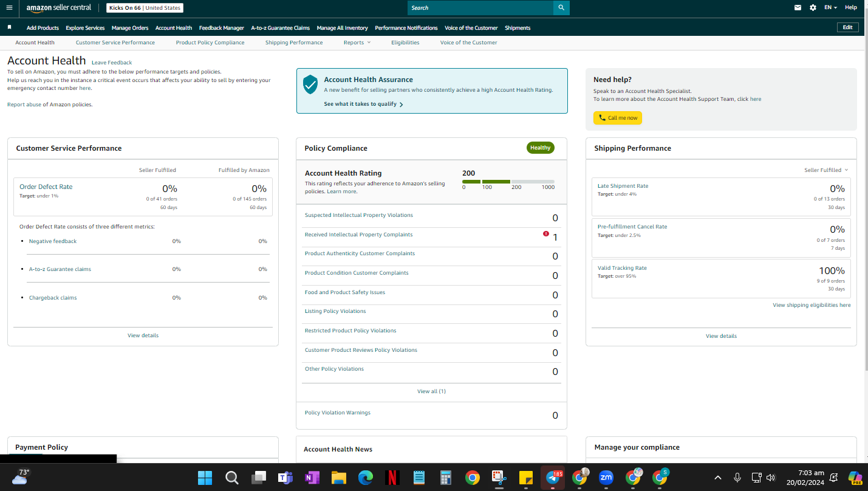Click the magnifier search button

coord(561,8)
